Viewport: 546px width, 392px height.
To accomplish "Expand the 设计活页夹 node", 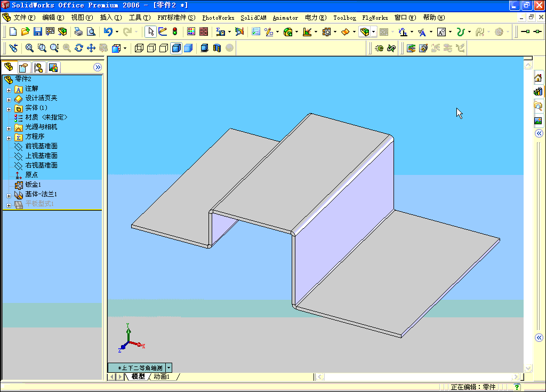I will [9, 100].
